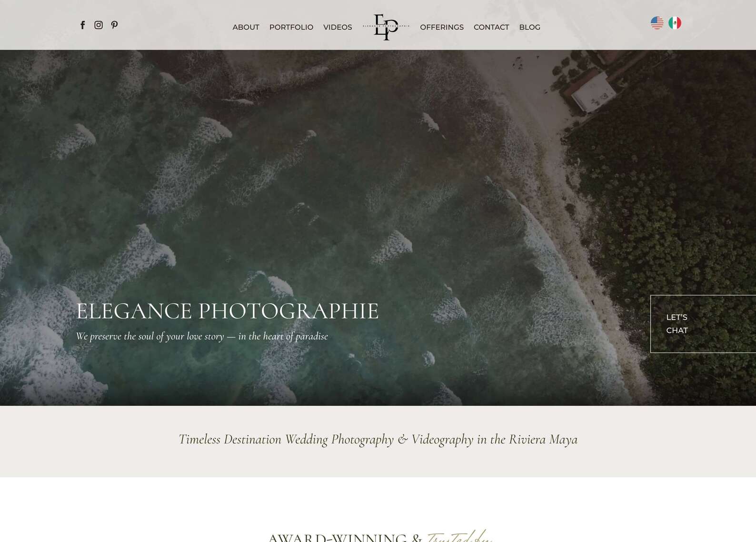The image size is (756, 542).
Task: Click the Timeless Destination Wedding heading
Action: coord(378,440)
